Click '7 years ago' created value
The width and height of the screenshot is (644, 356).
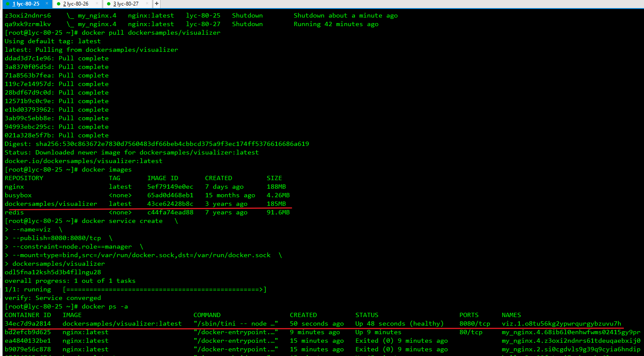(x=226, y=212)
